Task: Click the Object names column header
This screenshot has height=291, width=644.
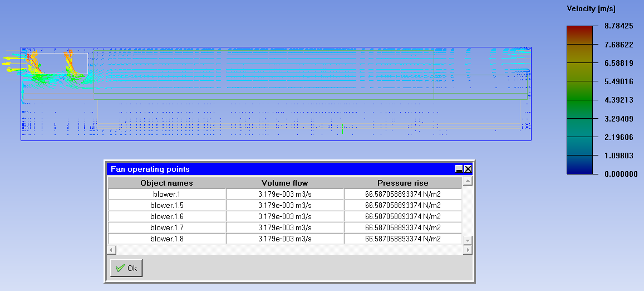Action: 167,183
